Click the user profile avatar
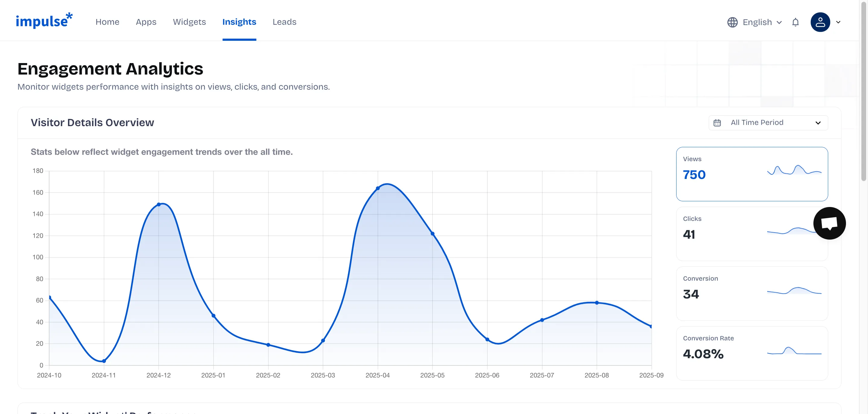 tap(820, 22)
